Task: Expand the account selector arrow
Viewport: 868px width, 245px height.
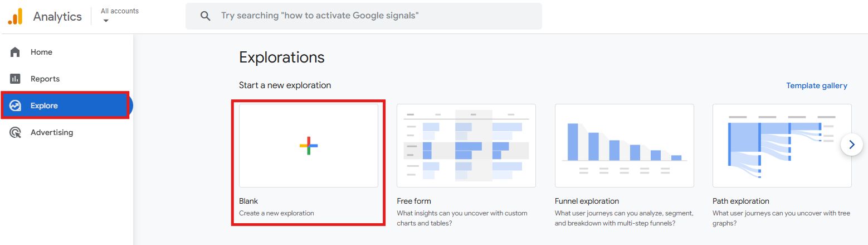Action: click(x=106, y=21)
